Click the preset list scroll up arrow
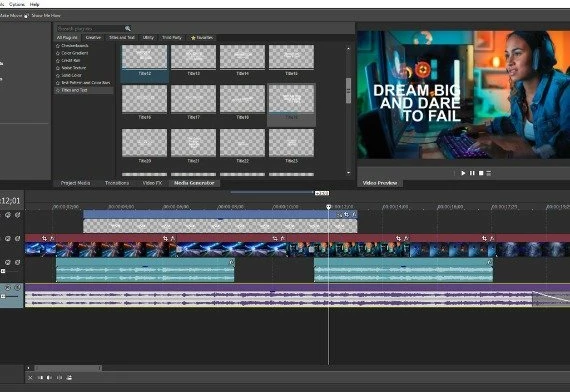 (349, 48)
